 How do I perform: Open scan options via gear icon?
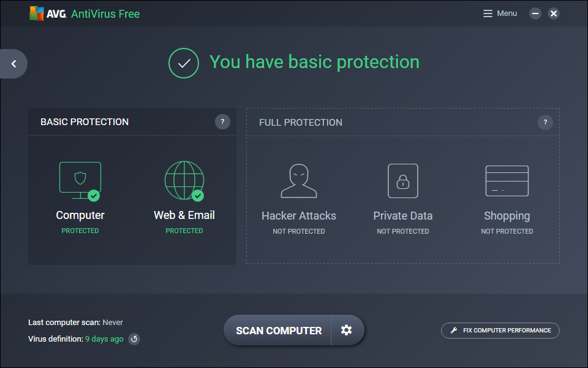[347, 330]
